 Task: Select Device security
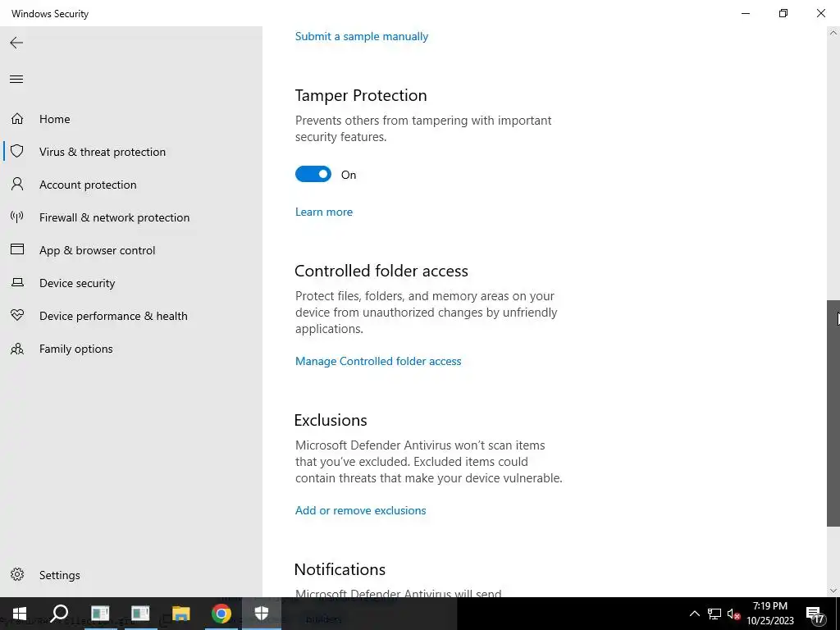77,283
